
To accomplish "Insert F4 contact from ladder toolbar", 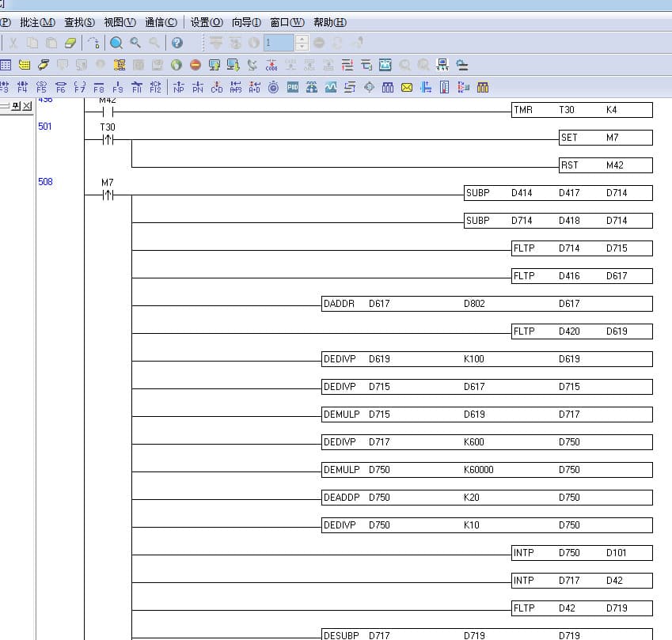I will [22, 87].
